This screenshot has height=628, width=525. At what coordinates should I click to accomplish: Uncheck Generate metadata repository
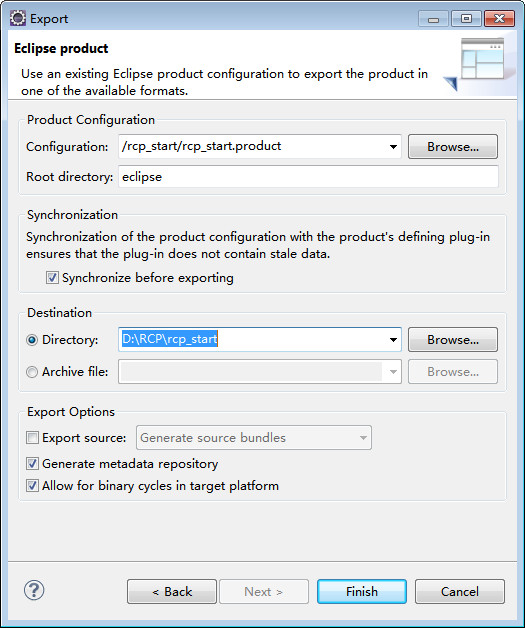click(32, 463)
